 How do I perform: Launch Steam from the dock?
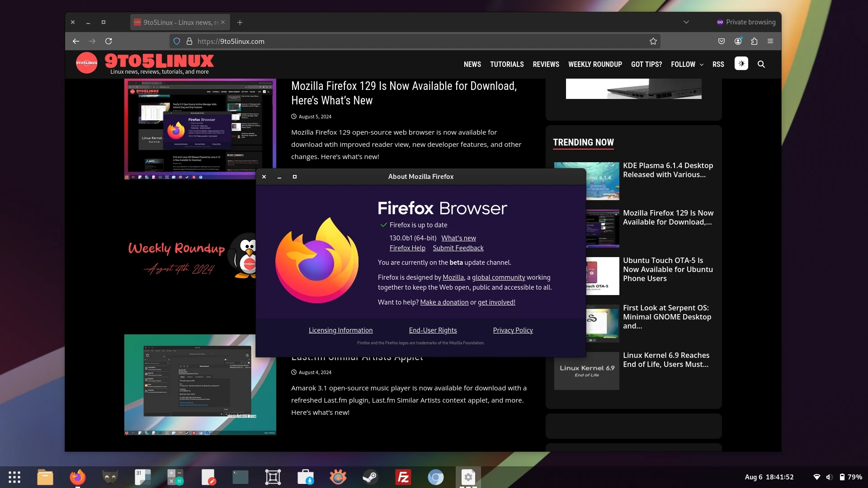[370, 477]
